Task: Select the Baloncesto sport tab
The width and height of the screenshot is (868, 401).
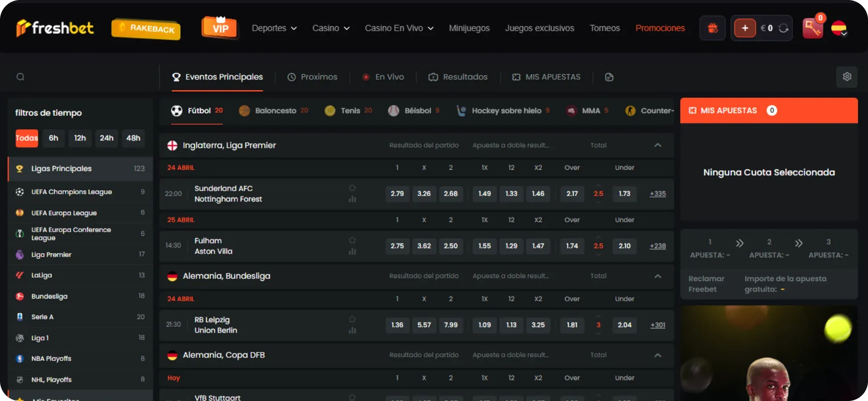Action: tap(273, 110)
